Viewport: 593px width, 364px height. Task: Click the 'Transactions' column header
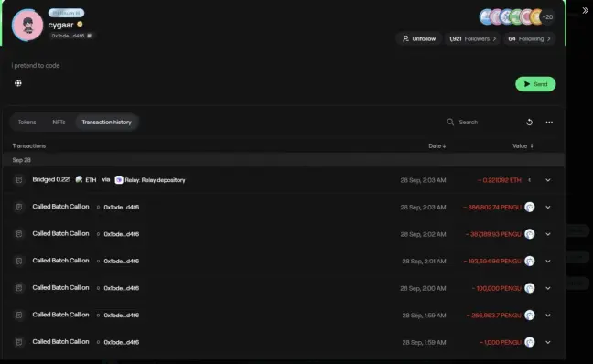pos(28,146)
